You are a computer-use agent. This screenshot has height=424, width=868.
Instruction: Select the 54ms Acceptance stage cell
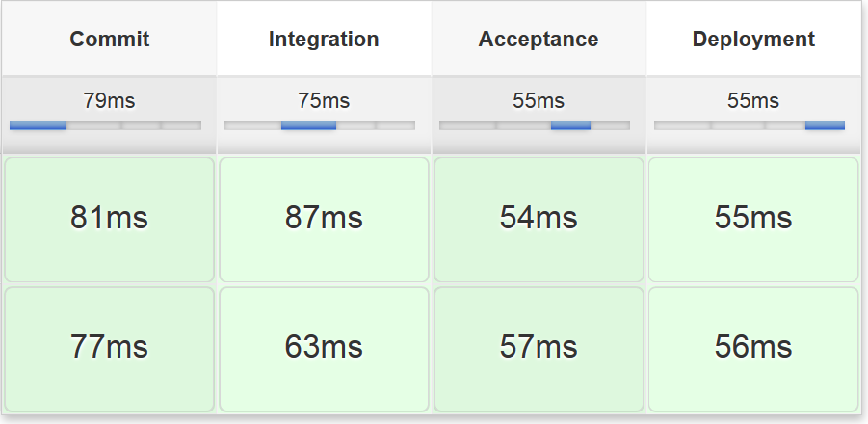click(x=539, y=219)
